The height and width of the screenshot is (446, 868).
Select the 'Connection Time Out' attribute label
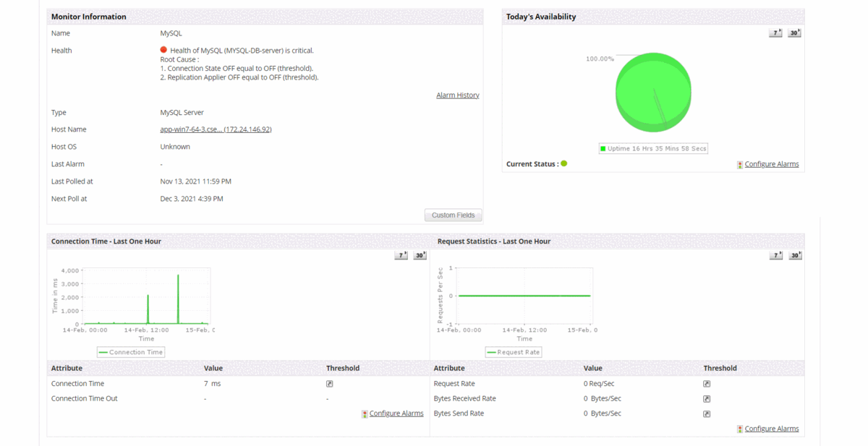[84, 399]
